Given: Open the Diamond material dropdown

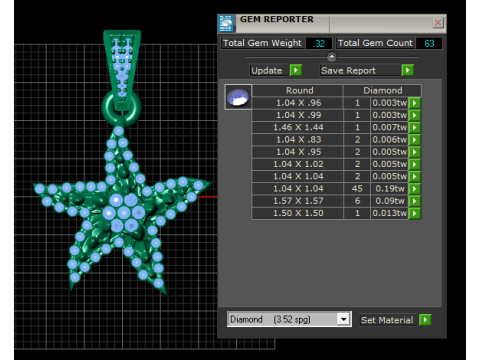Looking at the screenshot, I should [x=344, y=319].
